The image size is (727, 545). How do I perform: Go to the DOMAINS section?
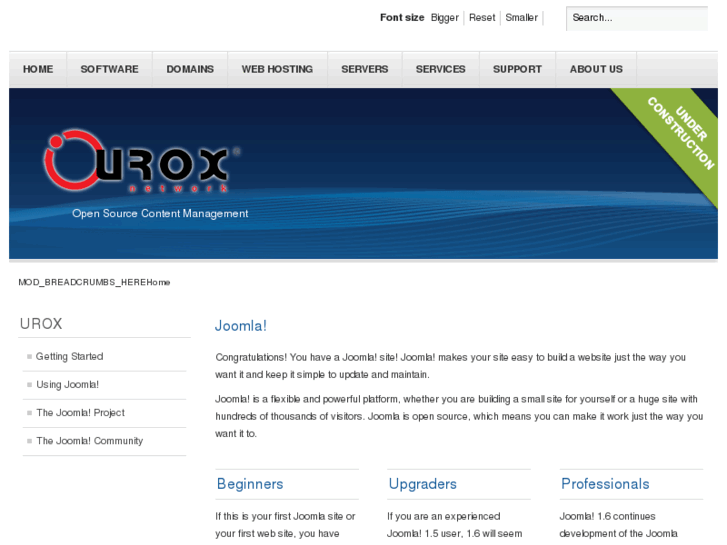pyautogui.click(x=190, y=69)
